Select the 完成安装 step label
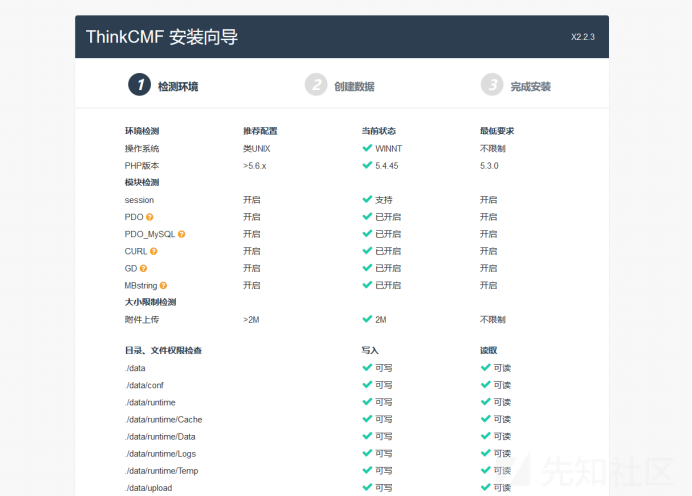This screenshot has width=692, height=496. pyautogui.click(x=530, y=86)
